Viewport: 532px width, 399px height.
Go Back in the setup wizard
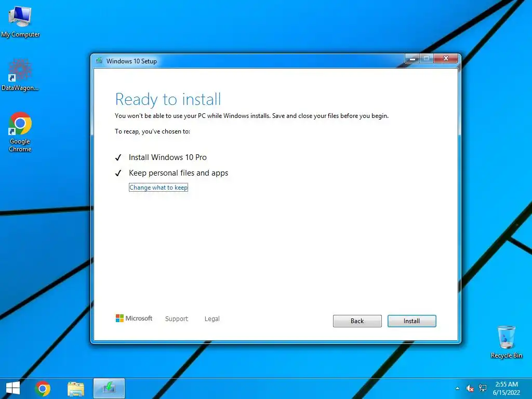(x=357, y=321)
